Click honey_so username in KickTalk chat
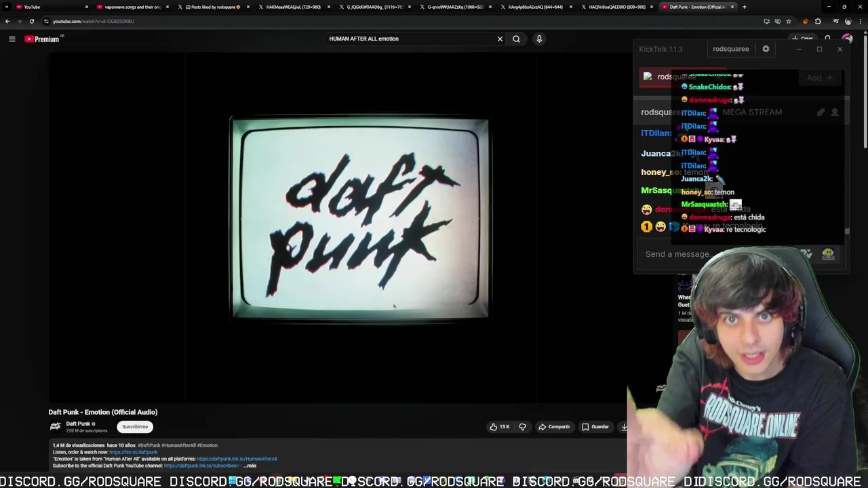The image size is (868, 488). pos(660,172)
